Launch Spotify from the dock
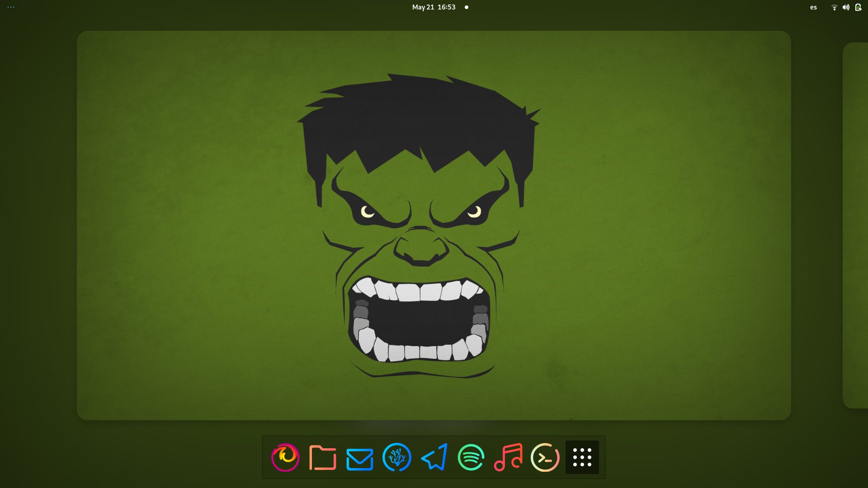868x488 pixels. point(471,457)
